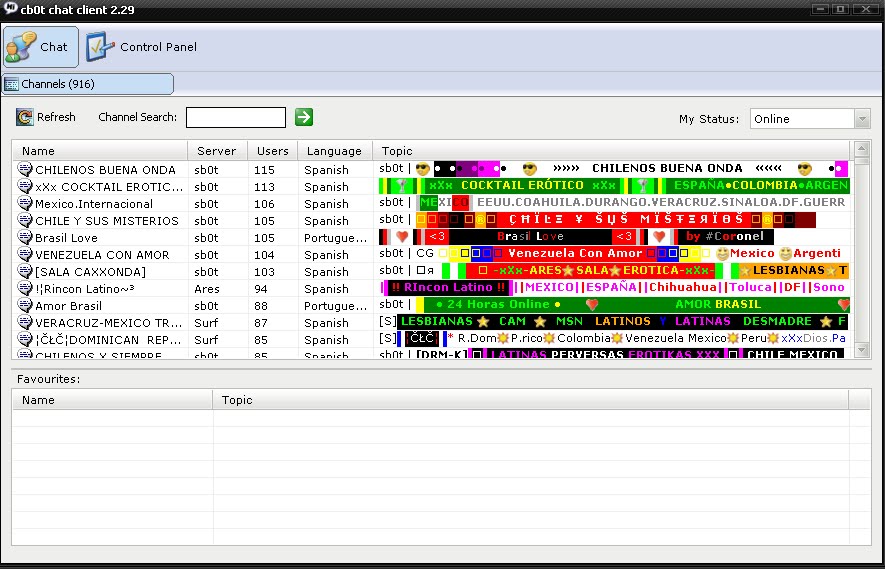Click Portuguese language cell of Brasil Love

[x=335, y=238]
